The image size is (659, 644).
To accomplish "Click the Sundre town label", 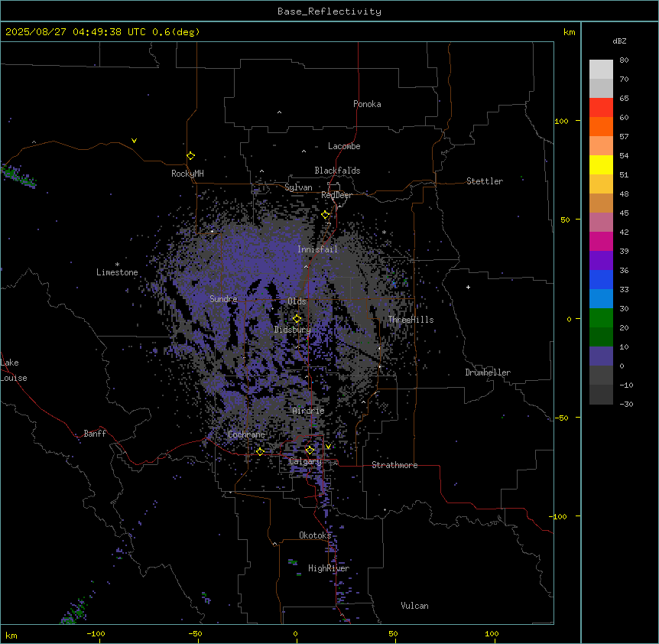I will (x=223, y=299).
